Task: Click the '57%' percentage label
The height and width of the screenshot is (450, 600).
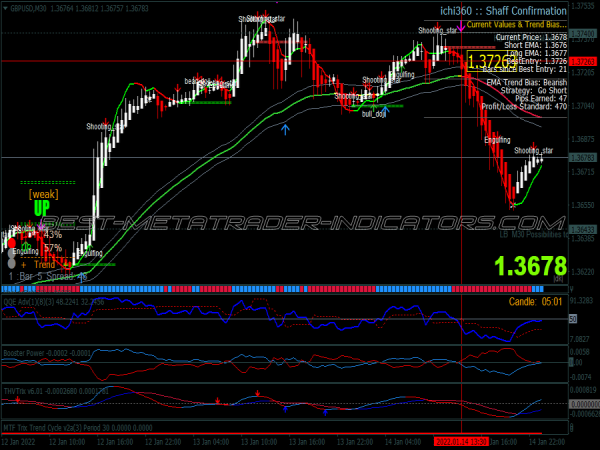Action: pos(53,248)
